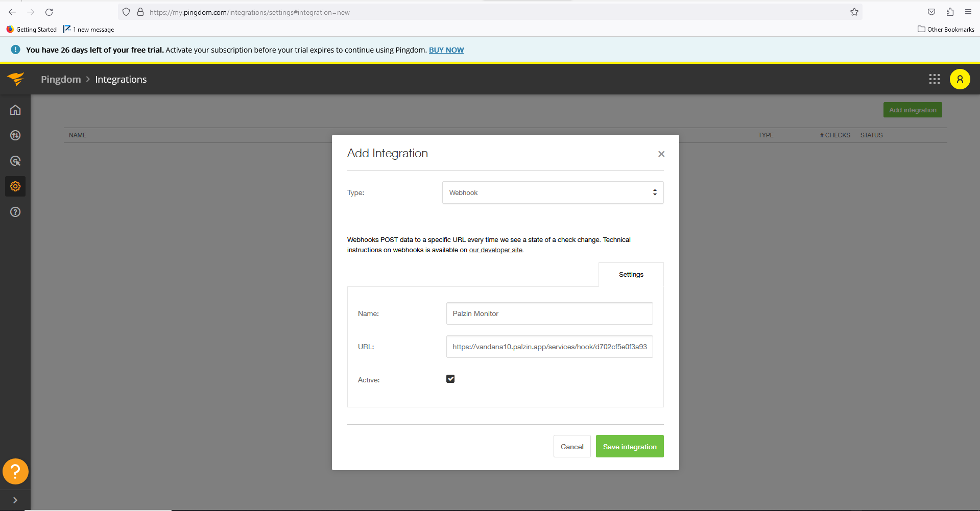Open the apps grid icon

point(935,79)
